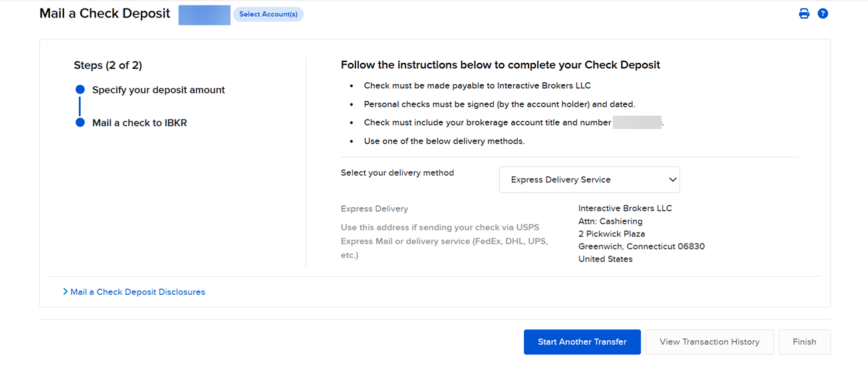The height and width of the screenshot is (375, 868).
Task: Click the Use one of the below delivery methods bullet
Action: [444, 141]
